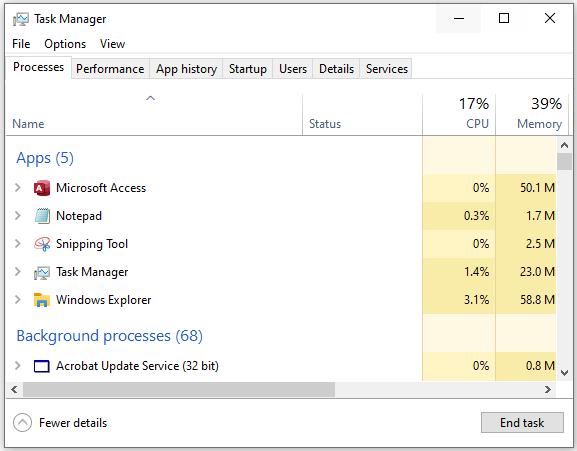Switch to the Details tab

click(336, 69)
